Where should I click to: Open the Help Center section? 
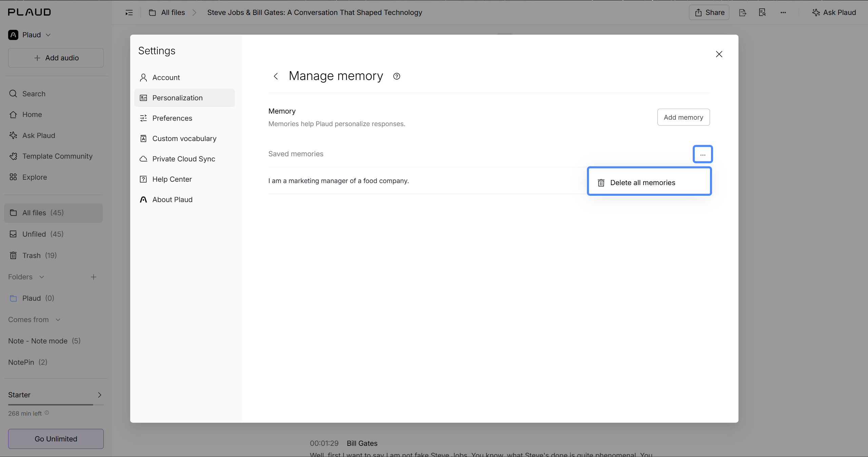pyautogui.click(x=184, y=179)
